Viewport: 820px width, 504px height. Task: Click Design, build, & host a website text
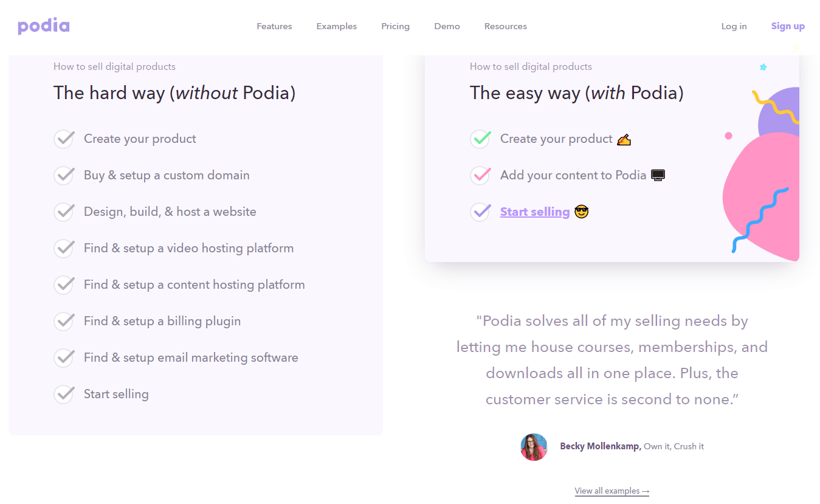coord(170,212)
